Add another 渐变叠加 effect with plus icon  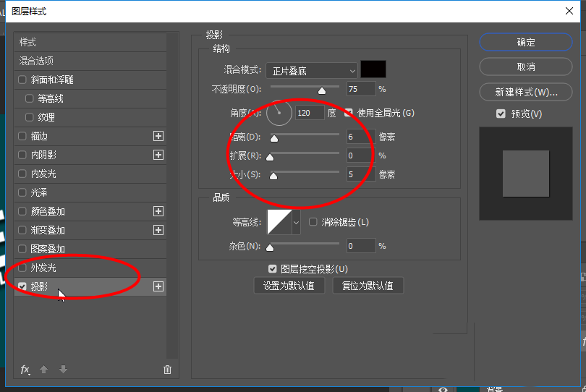[158, 230]
